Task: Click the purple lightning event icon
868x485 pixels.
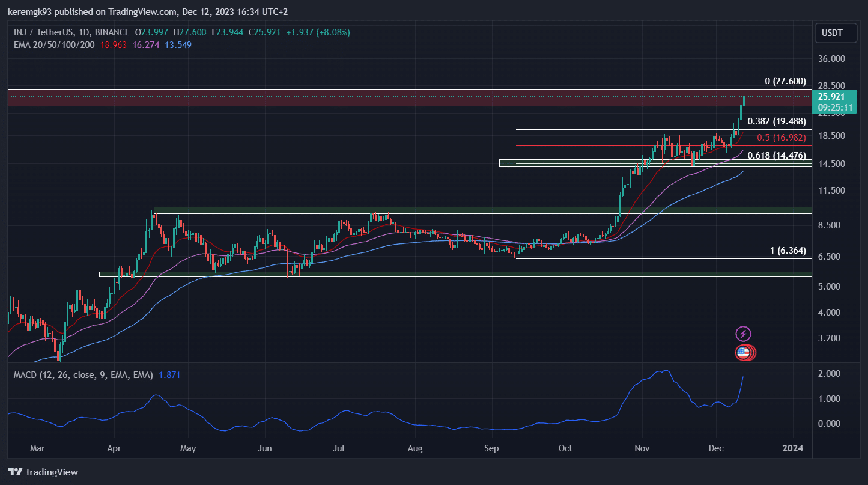Action: [744, 334]
